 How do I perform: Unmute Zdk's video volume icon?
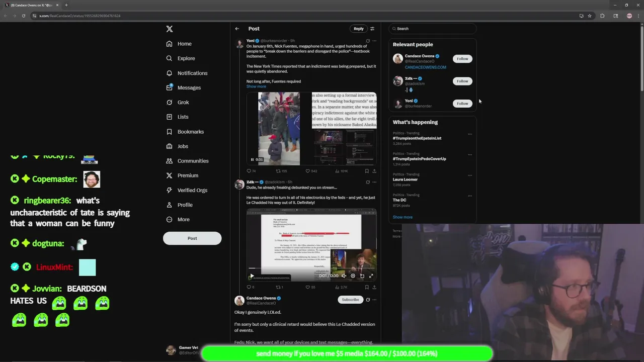pyautogui.click(x=344, y=276)
